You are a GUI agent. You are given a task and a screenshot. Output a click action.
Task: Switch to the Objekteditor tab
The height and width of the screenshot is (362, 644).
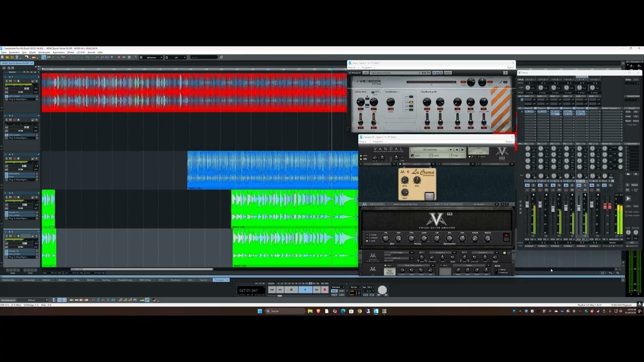[9, 280]
